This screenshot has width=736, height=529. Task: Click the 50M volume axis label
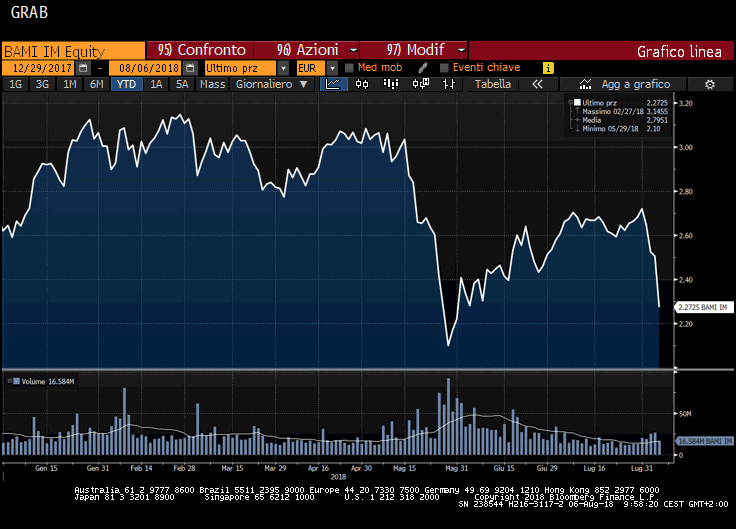pyautogui.click(x=685, y=414)
